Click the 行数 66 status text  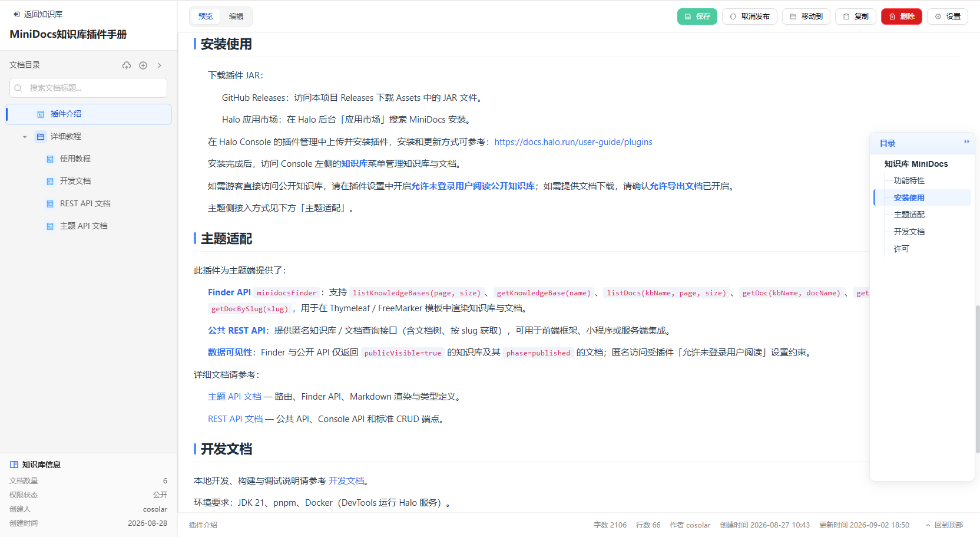click(648, 525)
